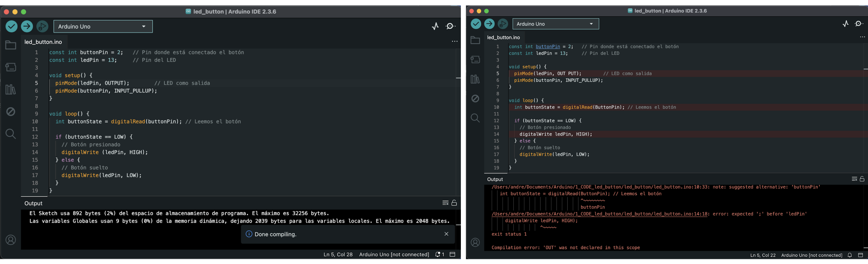Open Serial Monitor in the left IDE window

pos(451,26)
